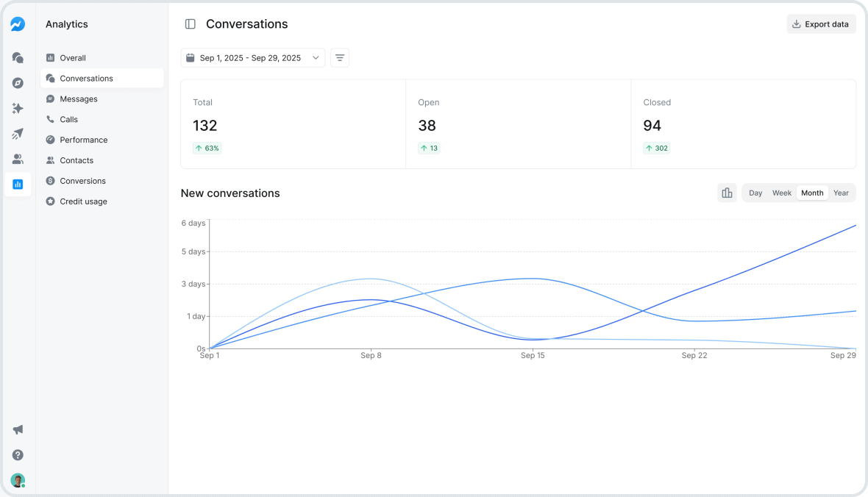Switch chart view to Day
Viewport: 868px width, 497px height.
(x=755, y=193)
